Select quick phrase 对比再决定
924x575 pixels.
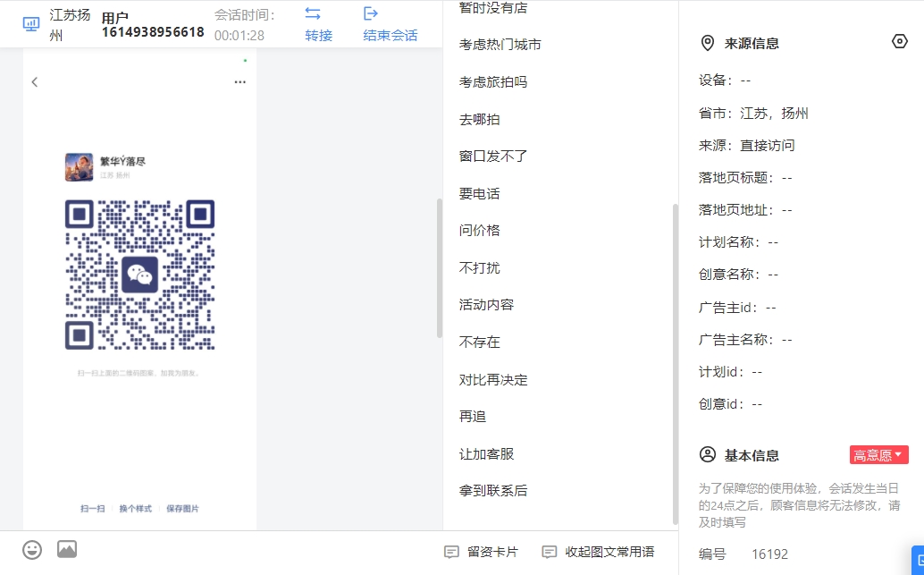[x=493, y=380]
